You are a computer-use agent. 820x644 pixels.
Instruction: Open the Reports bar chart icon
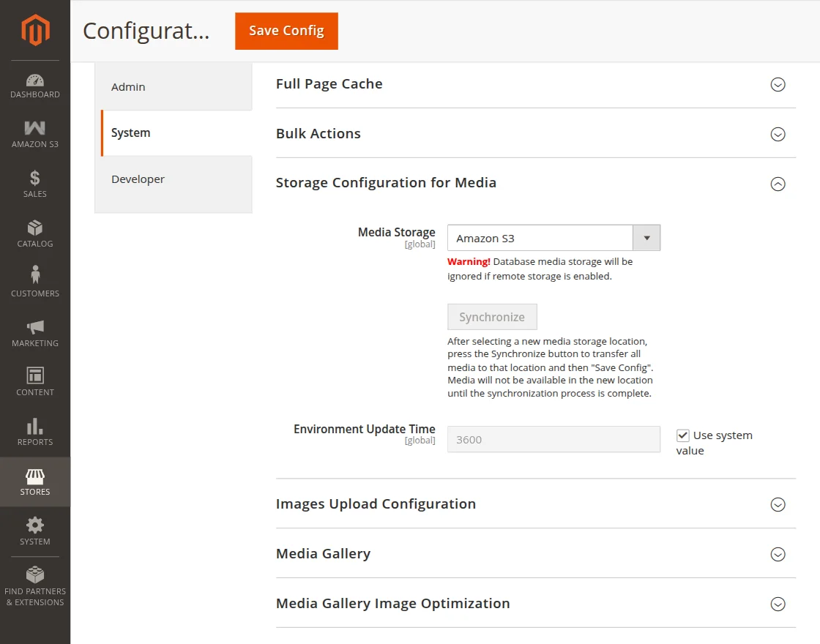(x=35, y=426)
